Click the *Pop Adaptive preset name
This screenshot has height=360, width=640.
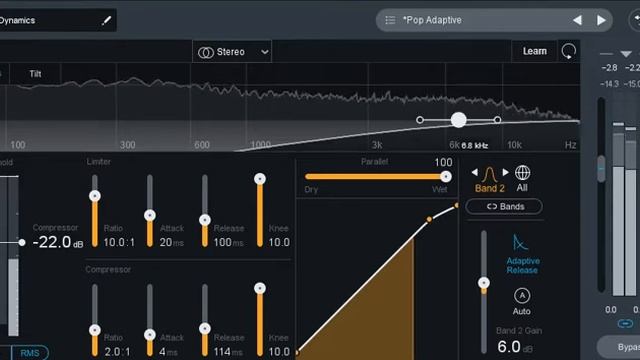pos(432,20)
